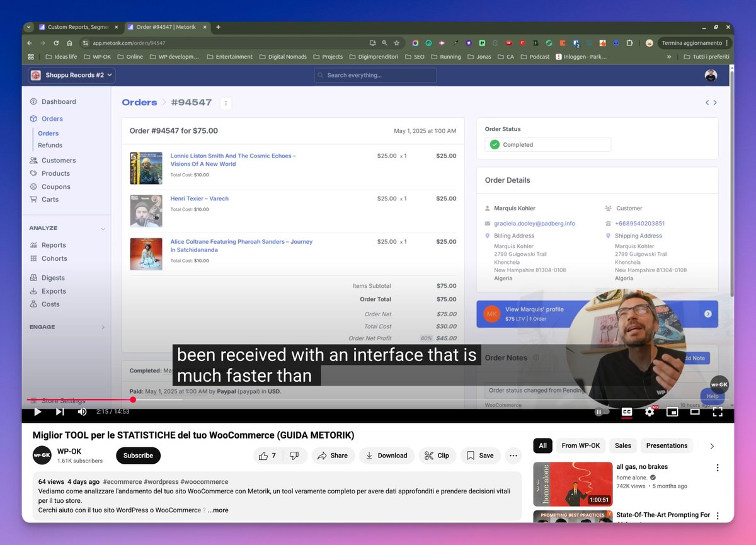The image size is (756, 545).
Task: Like the video thumbs-up
Action: (x=268, y=456)
